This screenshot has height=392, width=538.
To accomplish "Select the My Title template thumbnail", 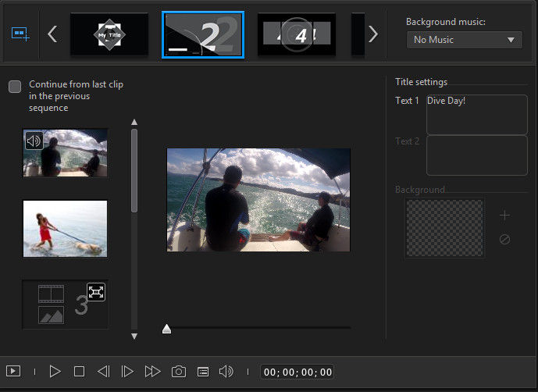I will click(x=109, y=35).
